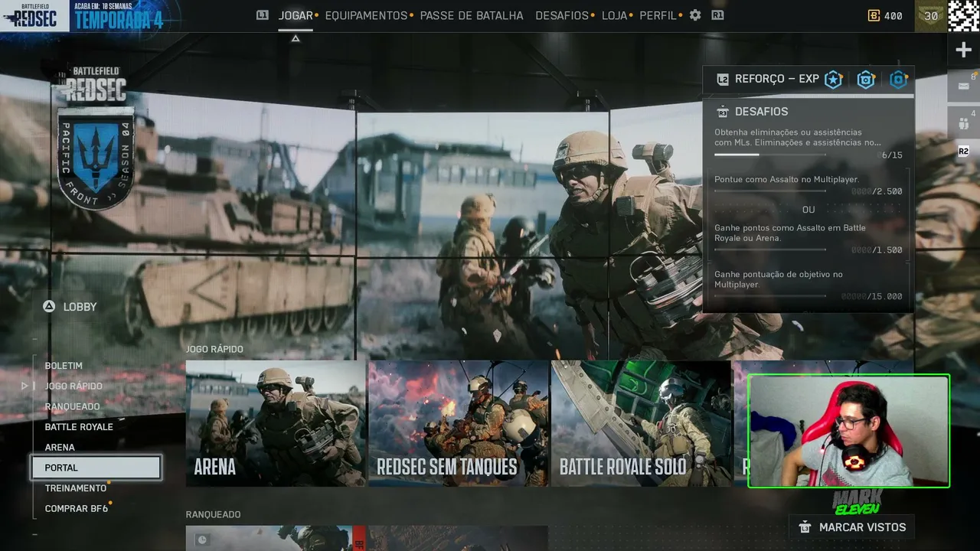The image size is (980, 551).
Task: Open the Arena quick play card
Action: click(276, 423)
